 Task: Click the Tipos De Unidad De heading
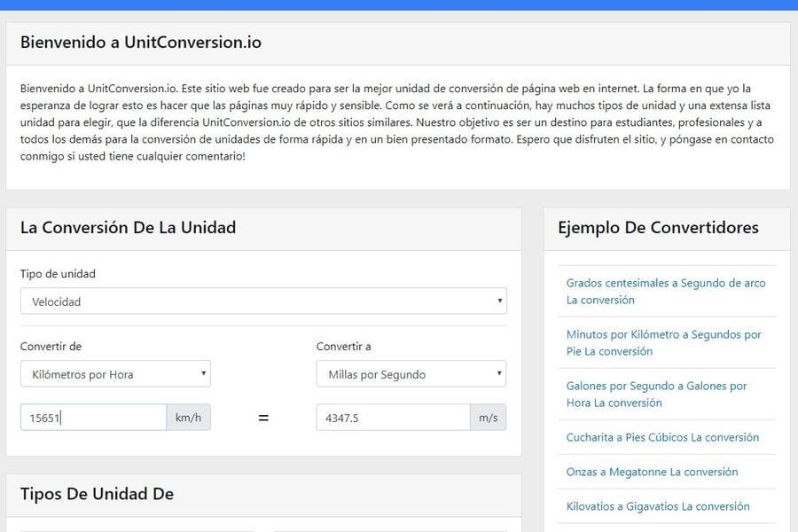98,494
